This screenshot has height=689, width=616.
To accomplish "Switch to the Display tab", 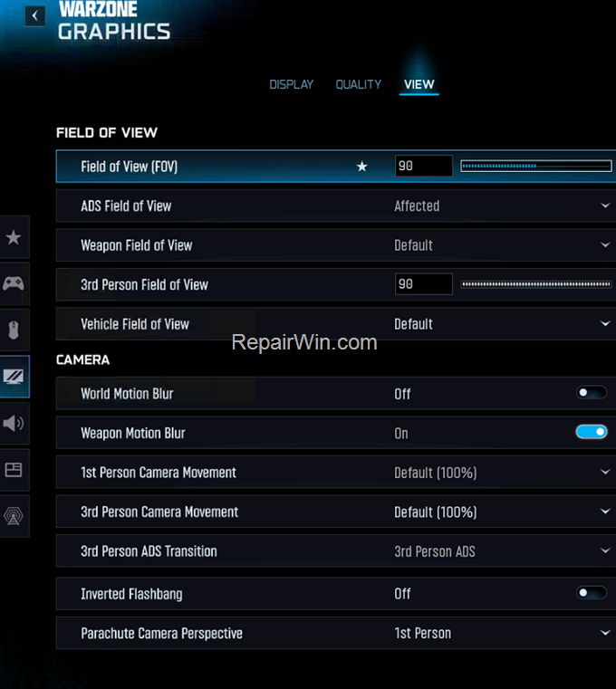I will pos(291,84).
